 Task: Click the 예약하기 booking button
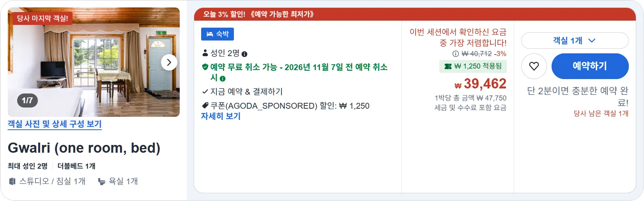(590, 66)
